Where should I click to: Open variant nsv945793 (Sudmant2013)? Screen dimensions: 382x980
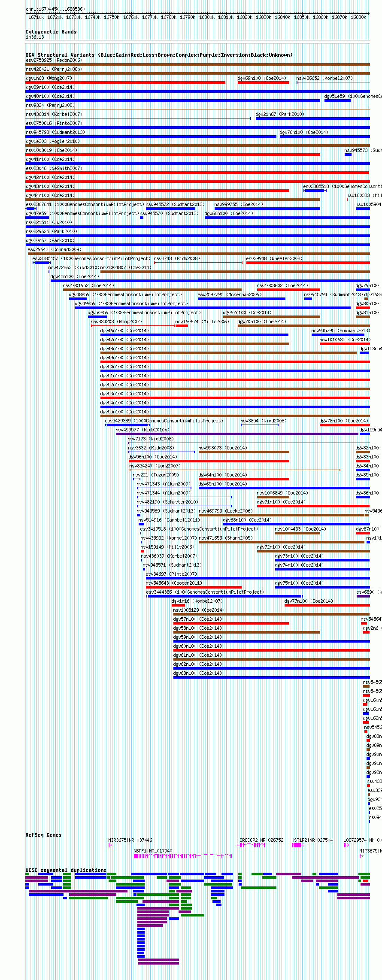coord(55,132)
